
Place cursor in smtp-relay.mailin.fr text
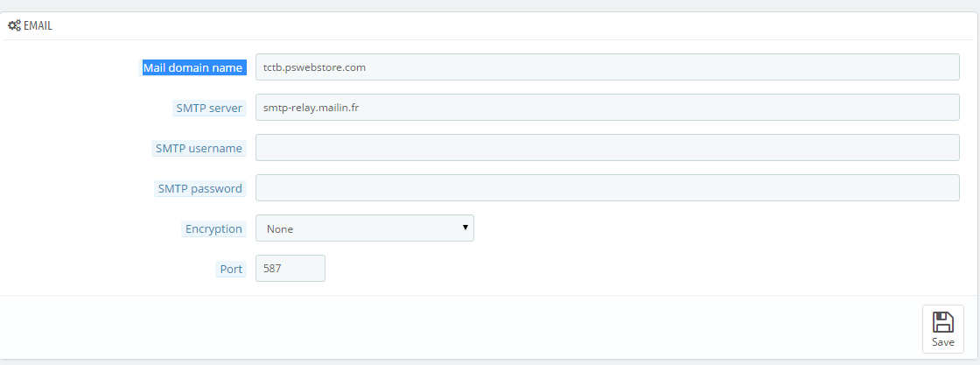click(311, 108)
